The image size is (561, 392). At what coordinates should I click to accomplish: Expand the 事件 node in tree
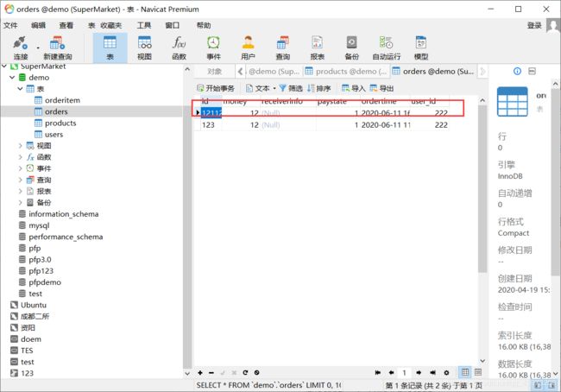coord(21,168)
